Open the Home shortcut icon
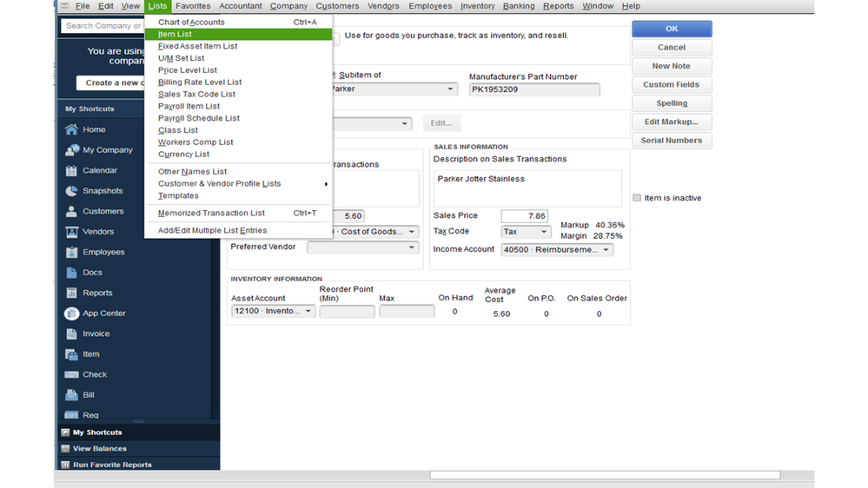 click(x=71, y=129)
